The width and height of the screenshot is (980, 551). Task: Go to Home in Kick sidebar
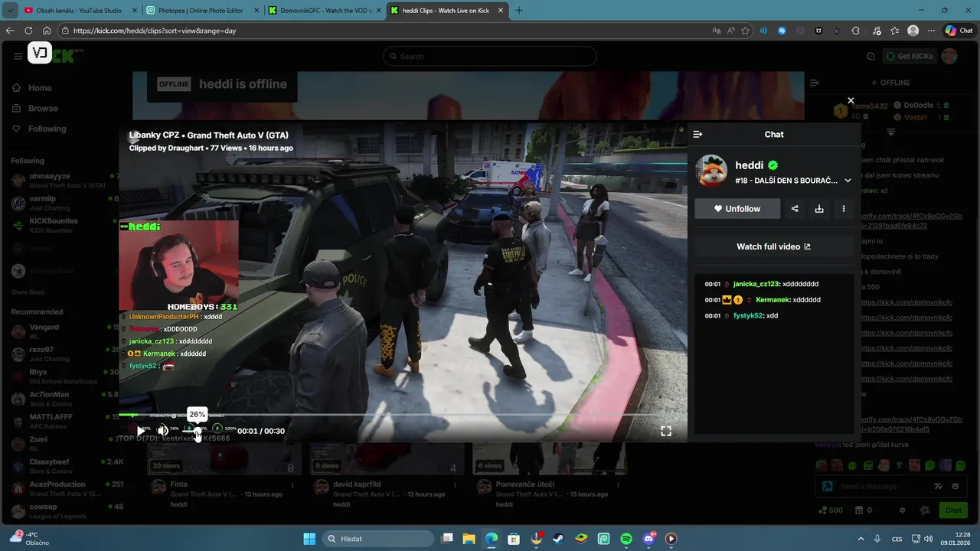click(31, 88)
